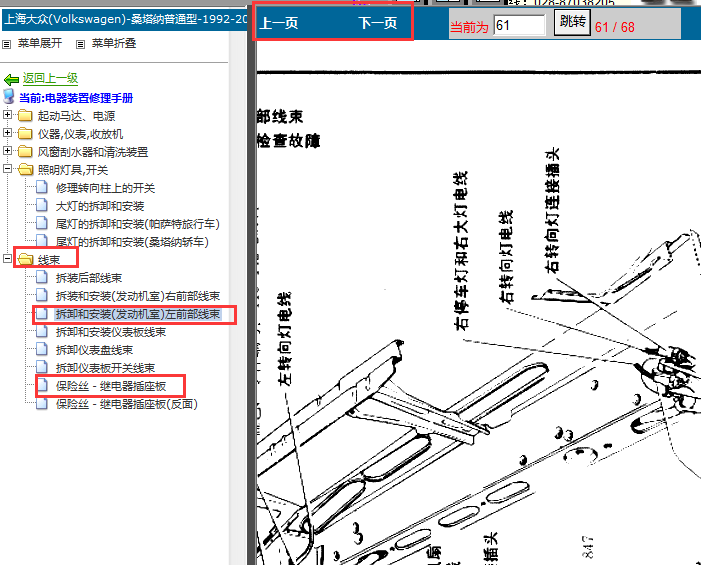Screen dimensions: 701x565
Task: Click the green back arrow icon
Action: click(11, 80)
